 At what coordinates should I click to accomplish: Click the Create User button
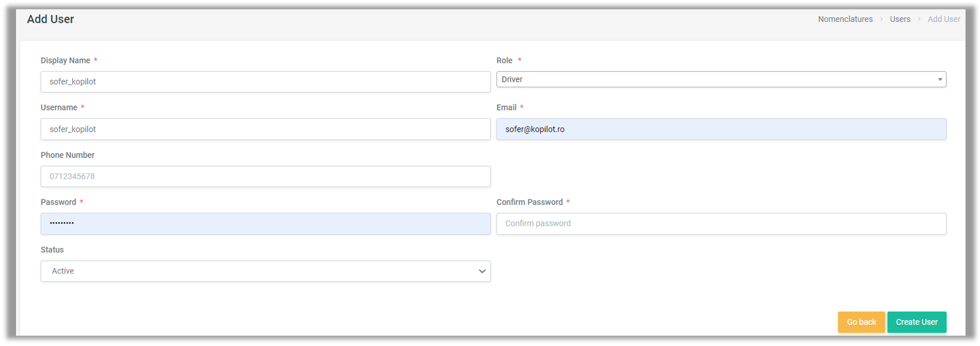click(x=916, y=322)
